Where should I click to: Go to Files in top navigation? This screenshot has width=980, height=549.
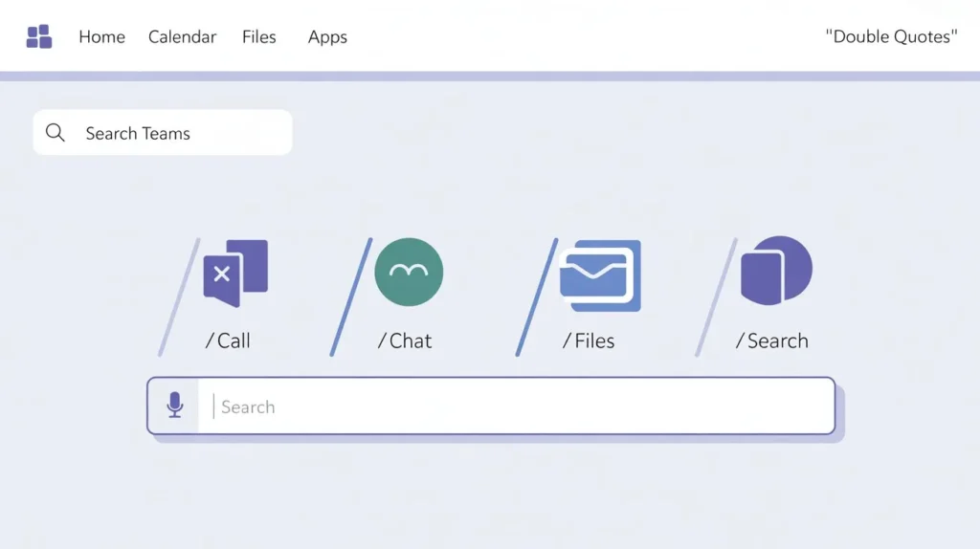258,37
